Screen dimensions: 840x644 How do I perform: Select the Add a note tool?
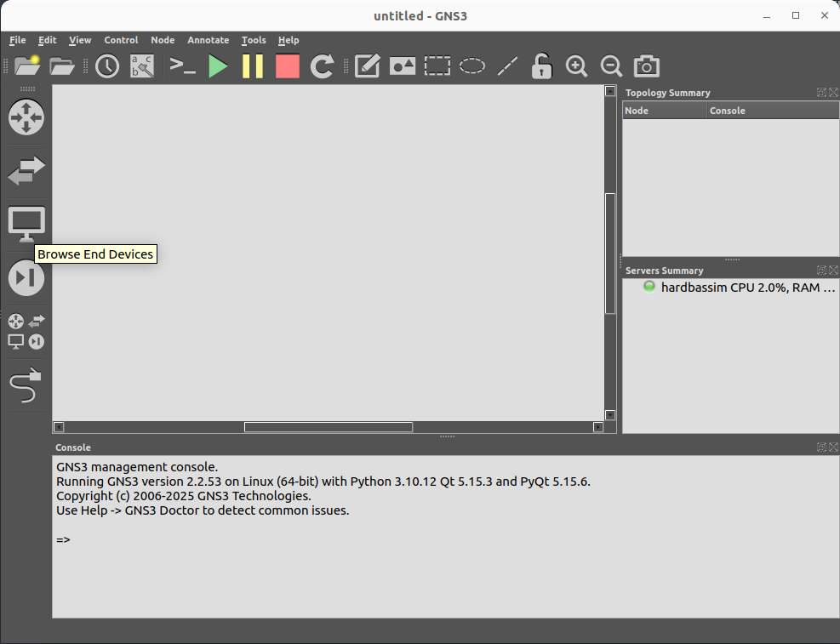pyautogui.click(x=368, y=66)
